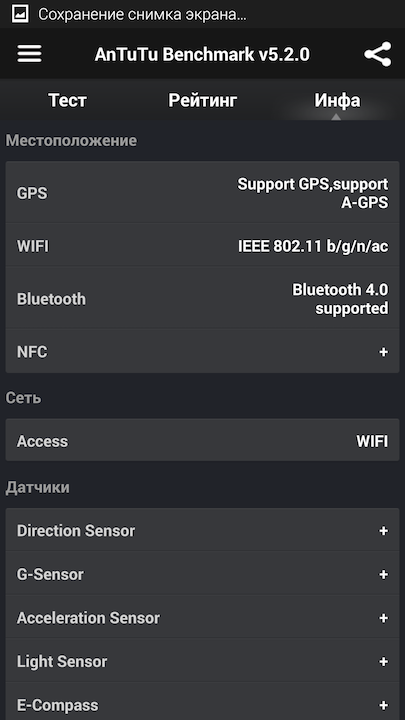Tap the share icon

pyautogui.click(x=377, y=54)
